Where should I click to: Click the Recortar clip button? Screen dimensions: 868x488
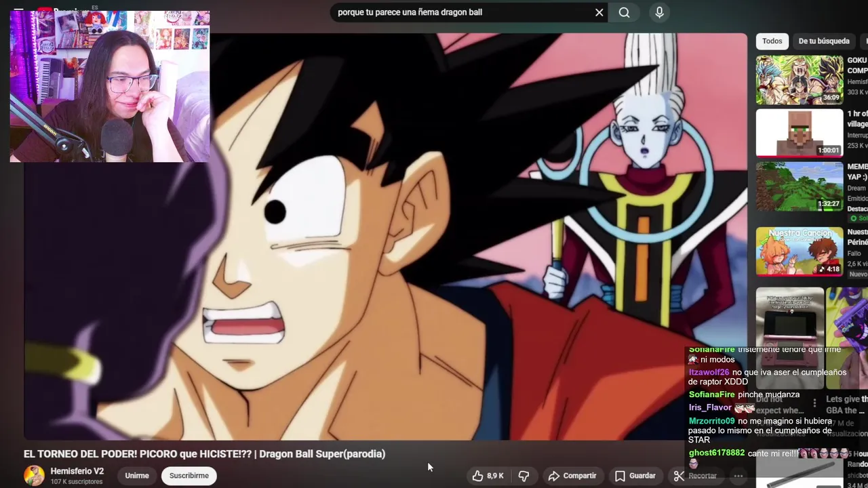click(x=695, y=476)
